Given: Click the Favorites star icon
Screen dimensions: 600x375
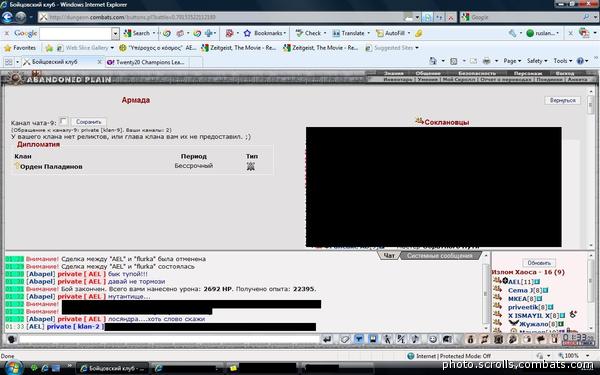Looking at the screenshot, I should [x=8, y=48].
